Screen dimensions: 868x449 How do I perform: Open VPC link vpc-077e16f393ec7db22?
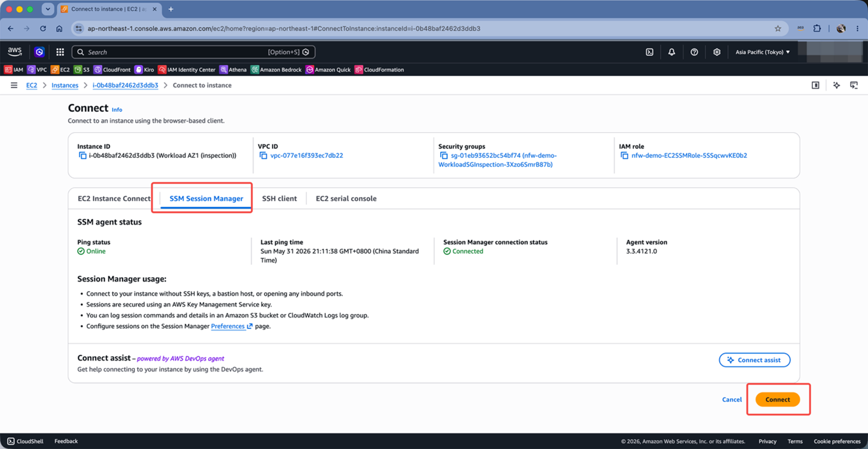[307, 155]
